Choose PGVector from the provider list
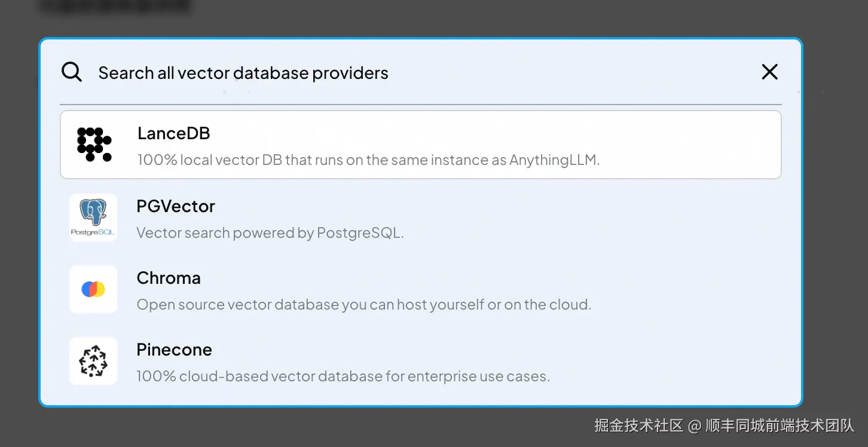 [176, 206]
